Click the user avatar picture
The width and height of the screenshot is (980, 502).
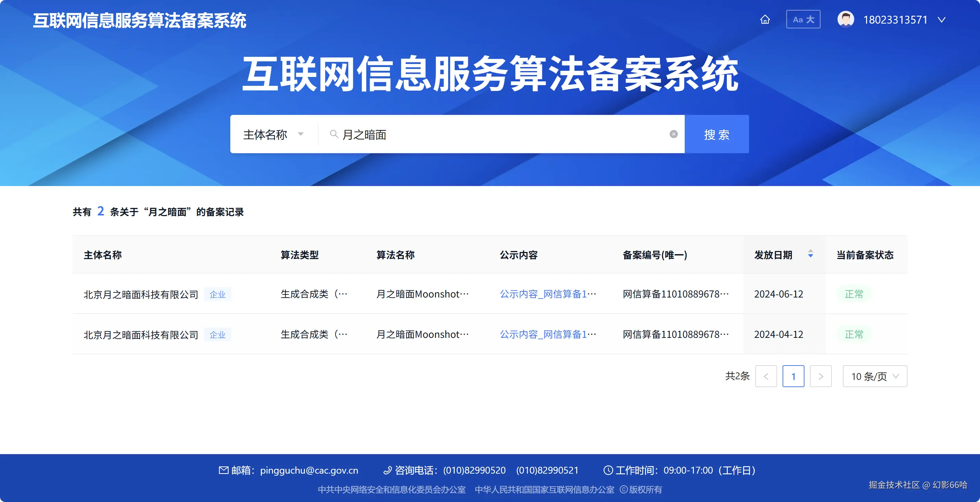(845, 19)
